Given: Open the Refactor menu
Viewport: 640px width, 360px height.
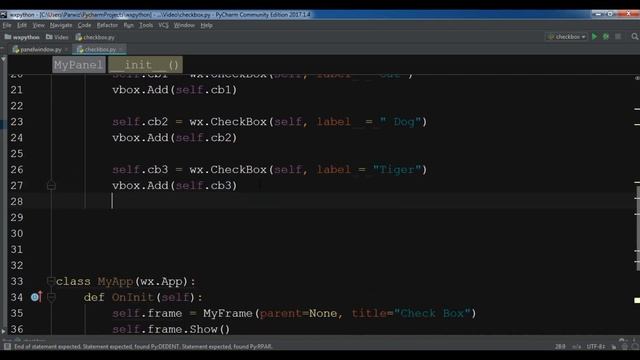Looking at the screenshot, I should 107,25.
